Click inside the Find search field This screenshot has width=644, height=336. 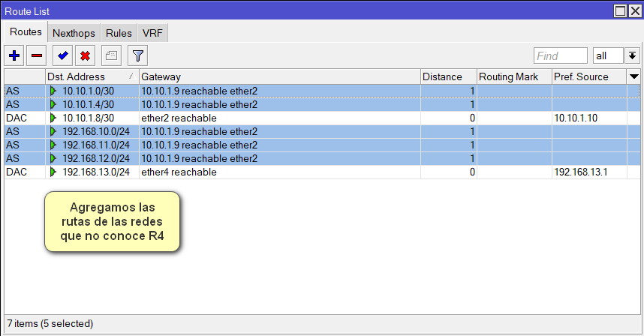coord(560,56)
